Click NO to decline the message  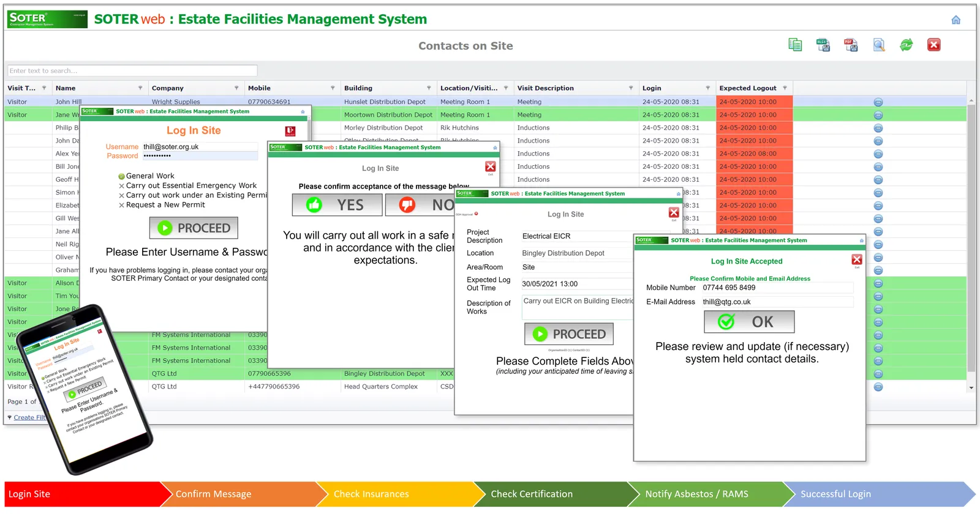pyautogui.click(x=420, y=205)
